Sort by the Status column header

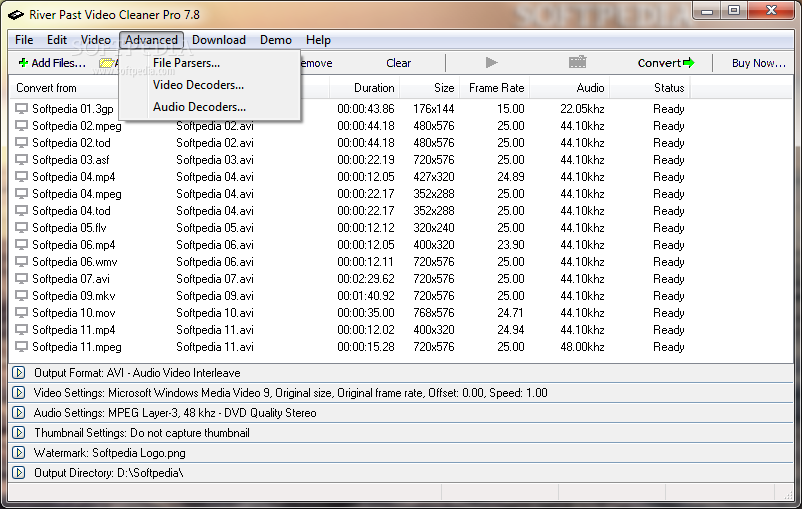tap(669, 88)
